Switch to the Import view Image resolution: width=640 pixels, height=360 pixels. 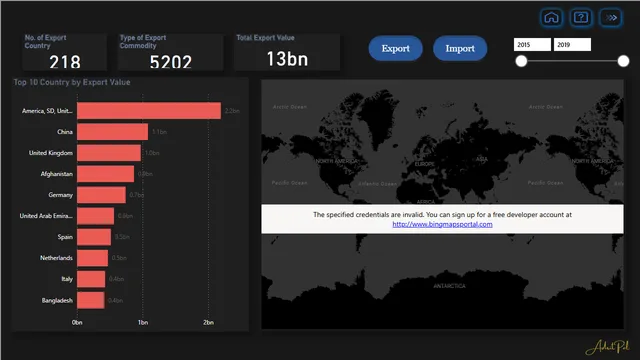pos(460,48)
